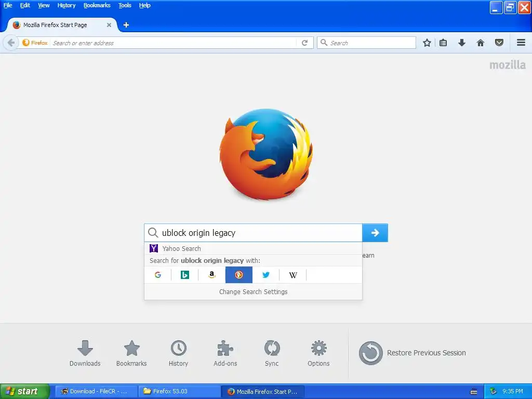Click the system tray icon left of the 9:35 PM clock
Viewport: 532px width, 399px height.
[493, 391]
